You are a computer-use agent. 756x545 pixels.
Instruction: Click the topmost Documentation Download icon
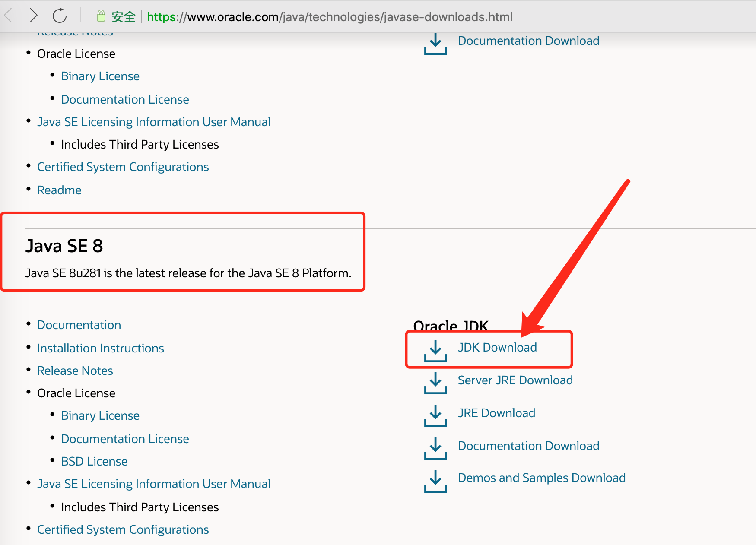435,44
